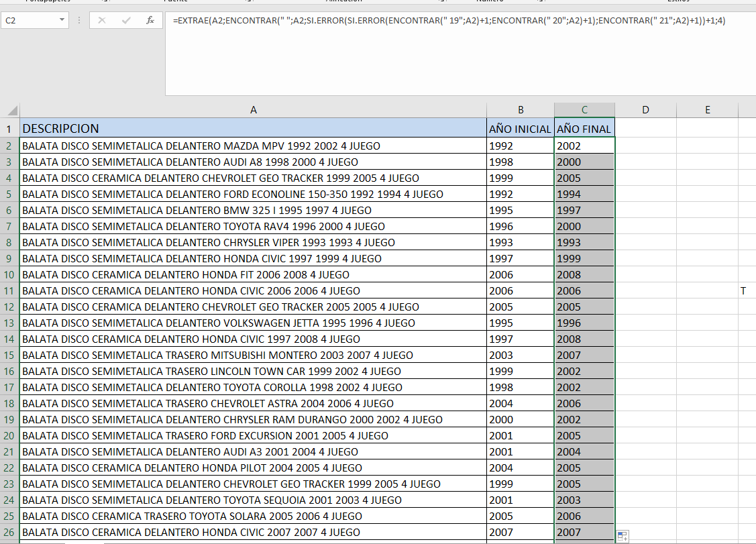The height and width of the screenshot is (544, 756).
Task: Click the Select All corner triangle
Action: [12, 111]
